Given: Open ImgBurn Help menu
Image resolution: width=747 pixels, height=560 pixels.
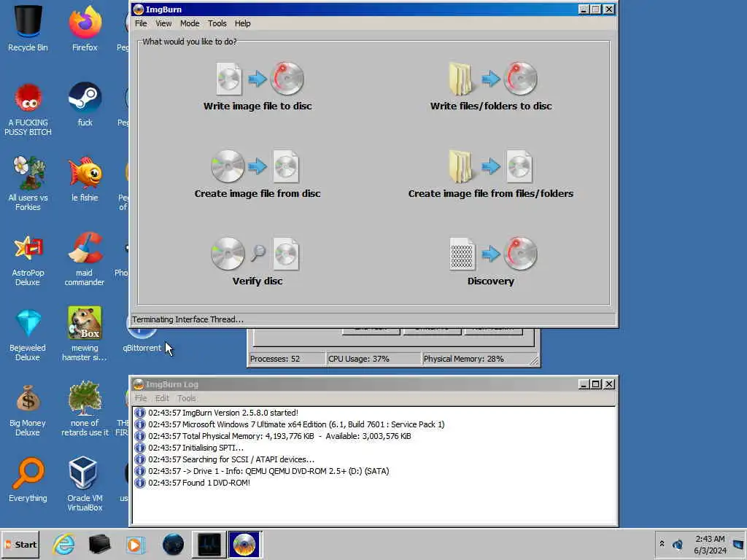Looking at the screenshot, I should [242, 23].
